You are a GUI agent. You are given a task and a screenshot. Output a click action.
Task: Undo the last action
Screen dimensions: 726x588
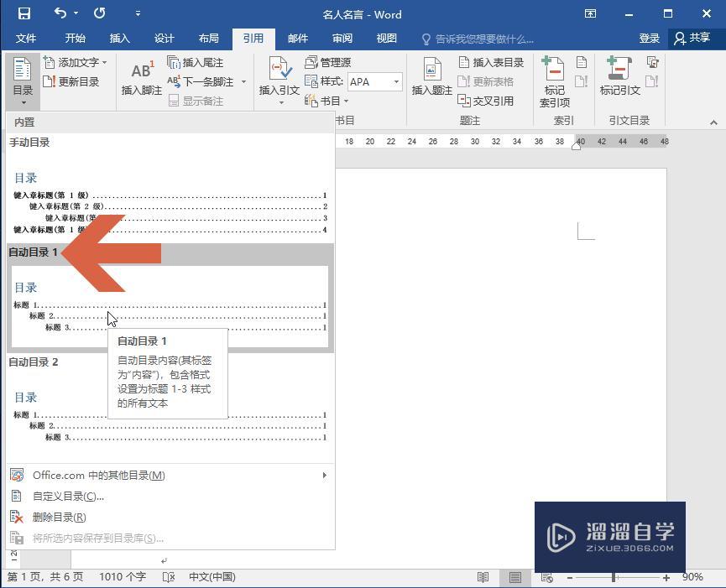pyautogui.click(x=60, y=13)
